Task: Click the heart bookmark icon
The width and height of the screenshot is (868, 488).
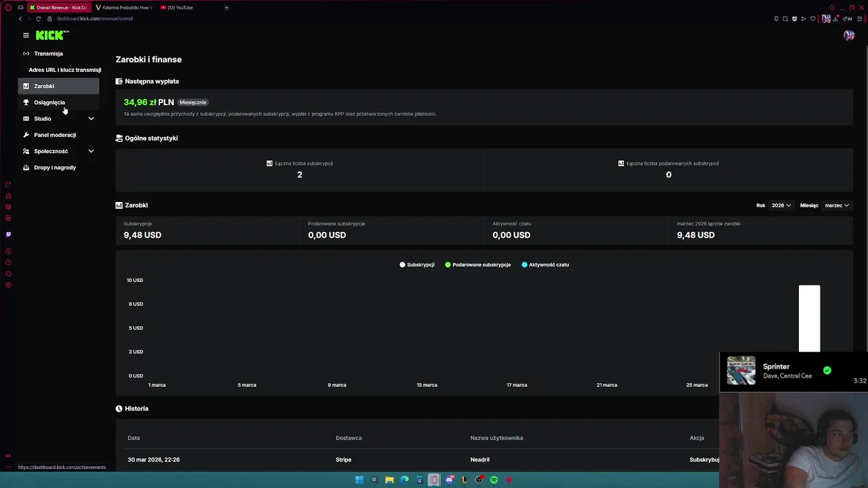Action: pos(813,19)
